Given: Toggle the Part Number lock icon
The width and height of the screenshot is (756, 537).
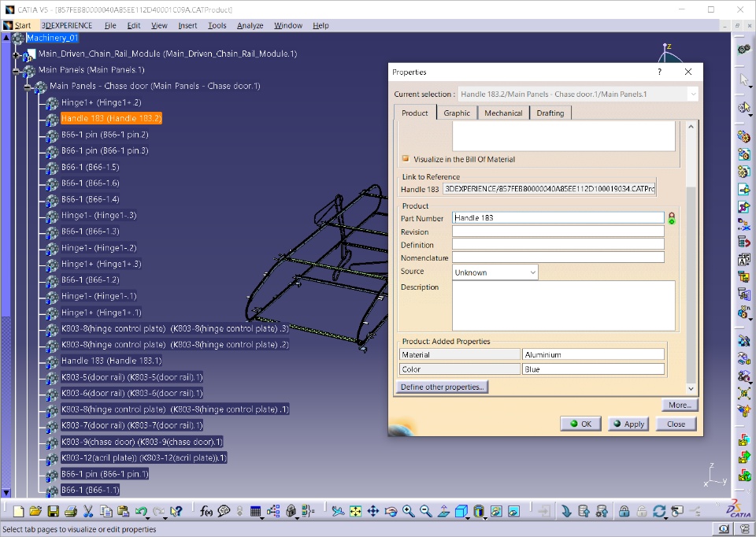Looking at the screenshot, I should pyautogui.click(x=672, y=218).
